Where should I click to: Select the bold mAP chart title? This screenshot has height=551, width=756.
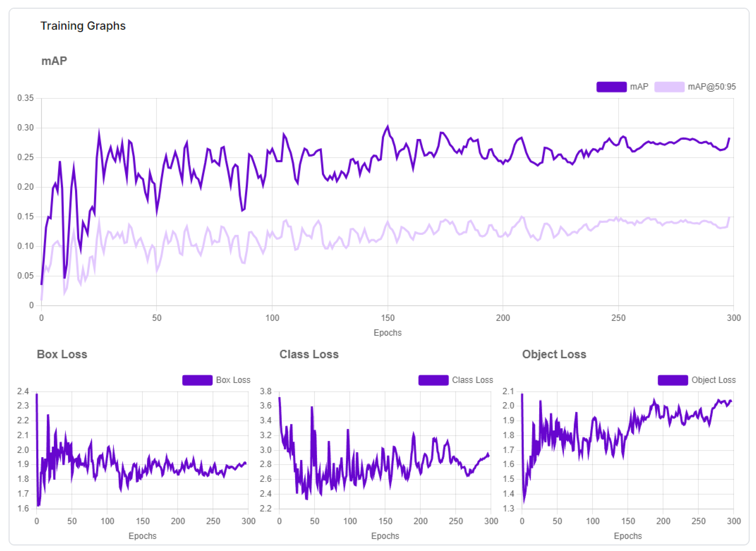point(54,61)
